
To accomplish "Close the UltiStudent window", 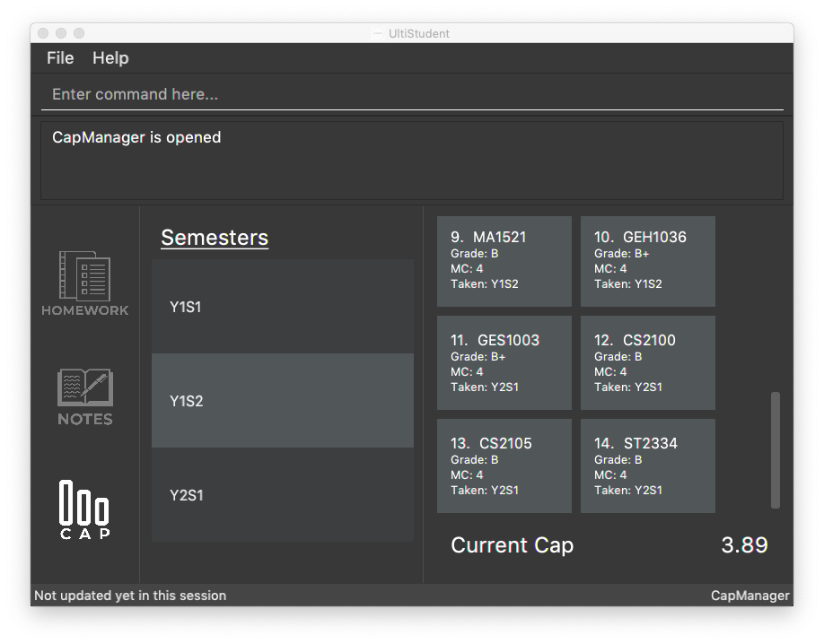I will coord(44,33).
